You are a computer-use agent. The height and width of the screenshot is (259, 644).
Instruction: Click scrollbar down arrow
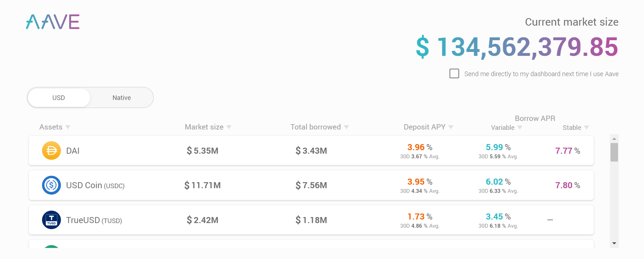pyautogui.click(x=614, y=243)
